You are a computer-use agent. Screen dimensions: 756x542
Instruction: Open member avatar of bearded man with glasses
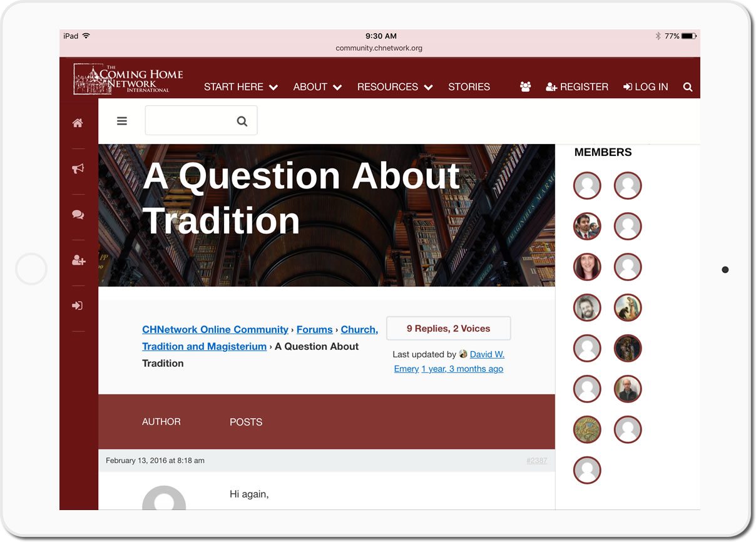[x=587, y=308]
